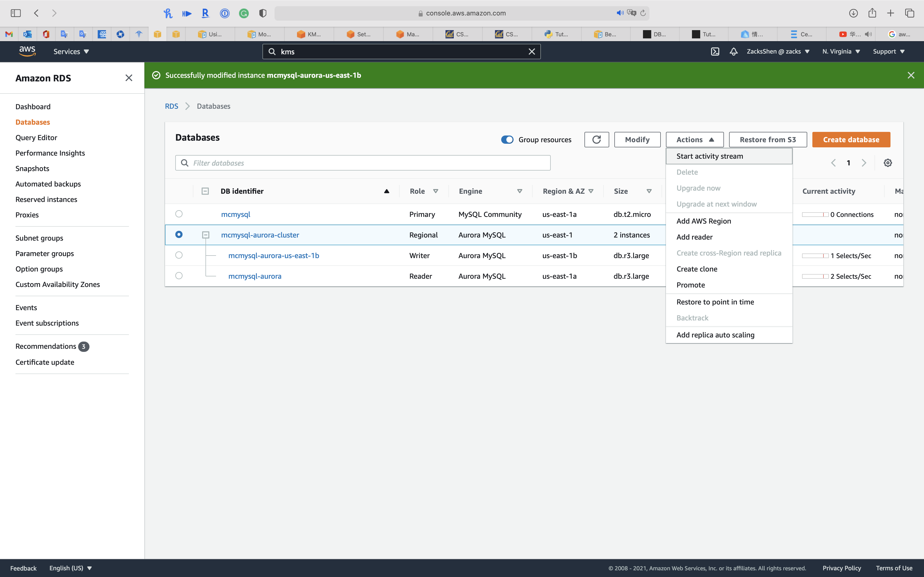This screenshot has width=924, height=577.
Task: Reload page in Safari address bar
Action: point(643,13)
